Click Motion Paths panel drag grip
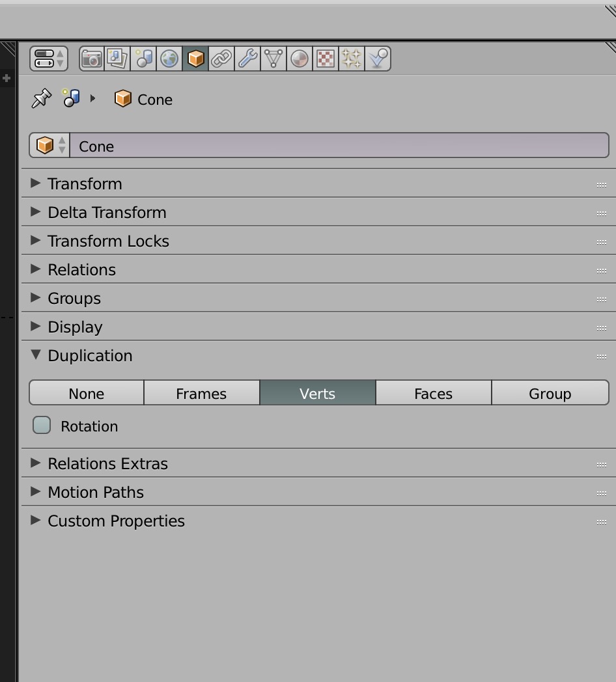Screen dimensions: 616x682 (x=602, y=493)
